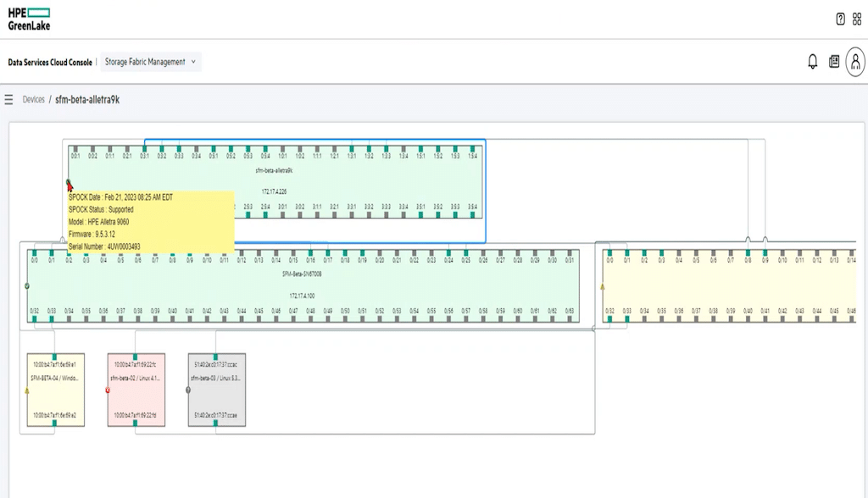Select array port 1:5:4
Screen dimensions: 868x498
click(472, 149)
